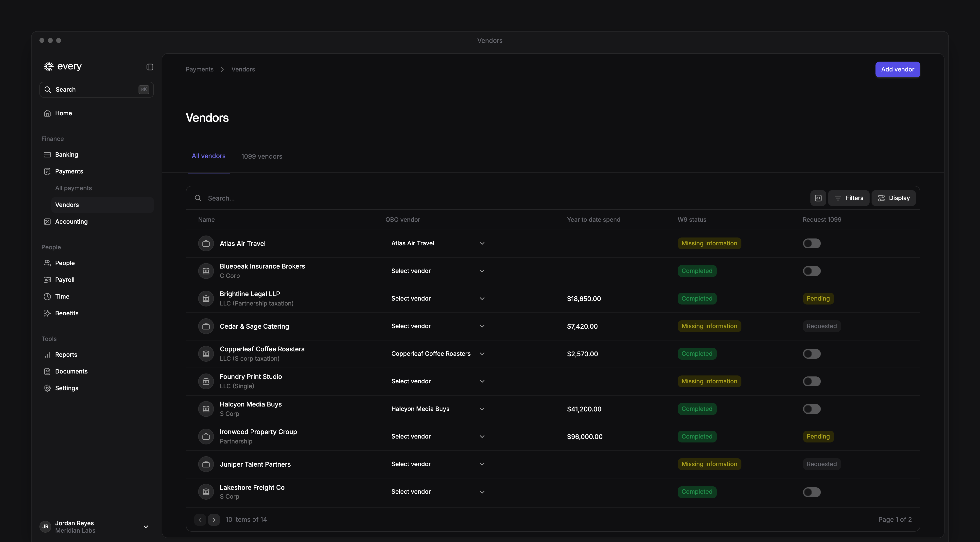
Task: Click the Ironwood Property Group briefcase icon
Action: pyautogui.click(x=206, y=437)
